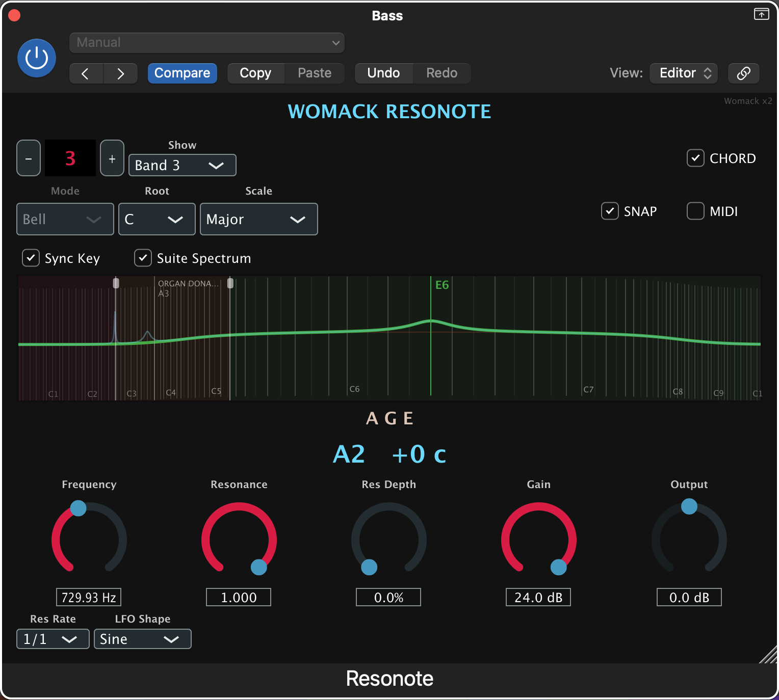Click the right range handle in spectrum
This screenshot has width=779, height=700.
coord(230,283)
